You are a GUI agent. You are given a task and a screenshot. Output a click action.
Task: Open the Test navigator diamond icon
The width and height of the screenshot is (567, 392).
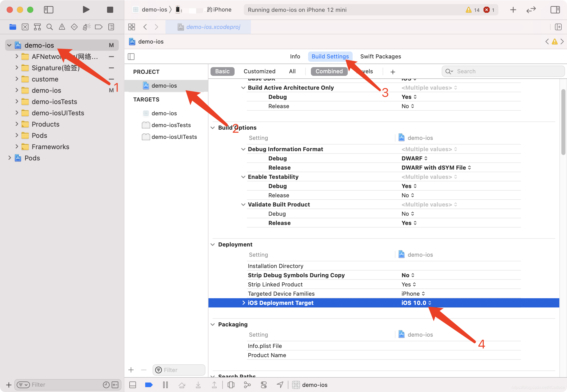[x=74, y=27]
